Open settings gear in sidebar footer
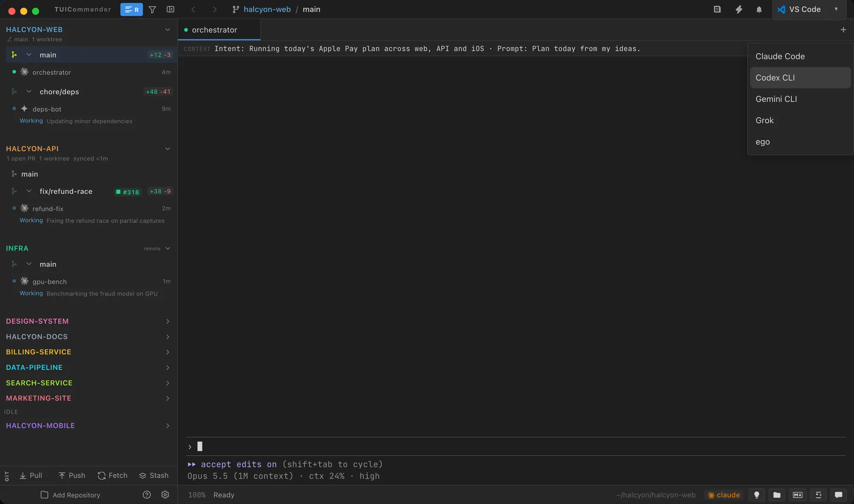 click(165, 495)
